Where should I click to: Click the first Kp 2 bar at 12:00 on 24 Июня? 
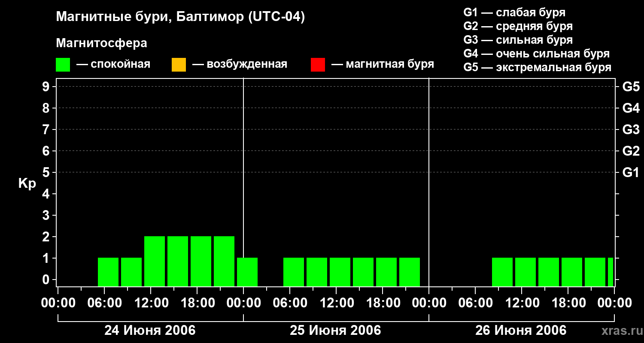[155, 261]
